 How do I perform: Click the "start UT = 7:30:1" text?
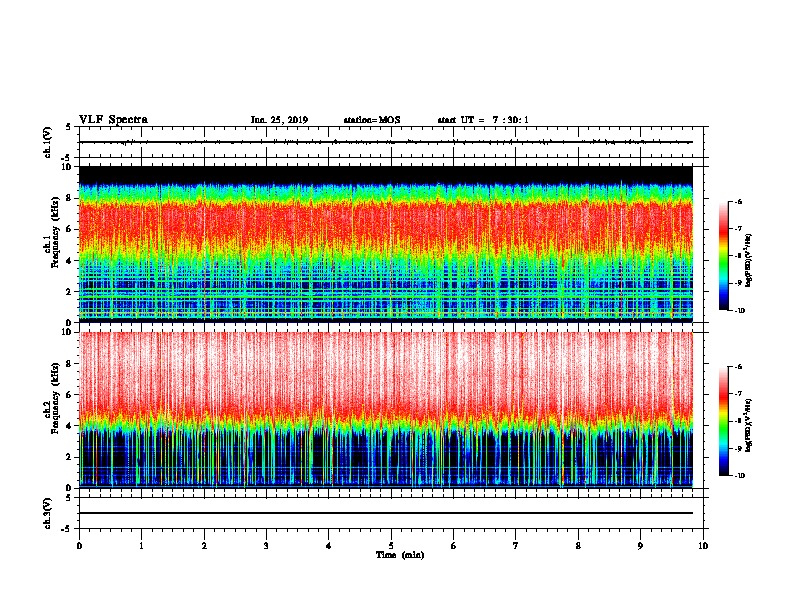(483, 120)
